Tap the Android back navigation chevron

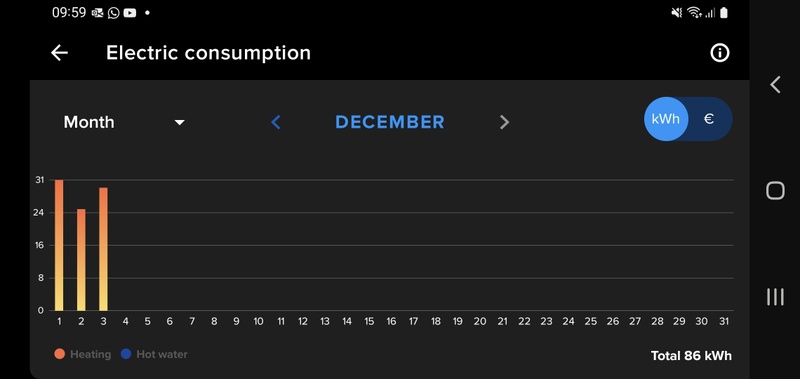tap(775, 84)
